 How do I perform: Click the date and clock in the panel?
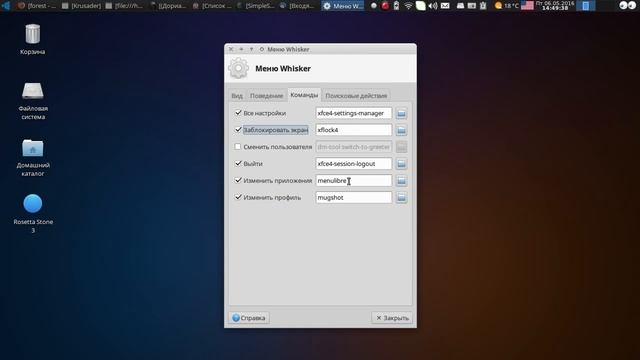555,6
